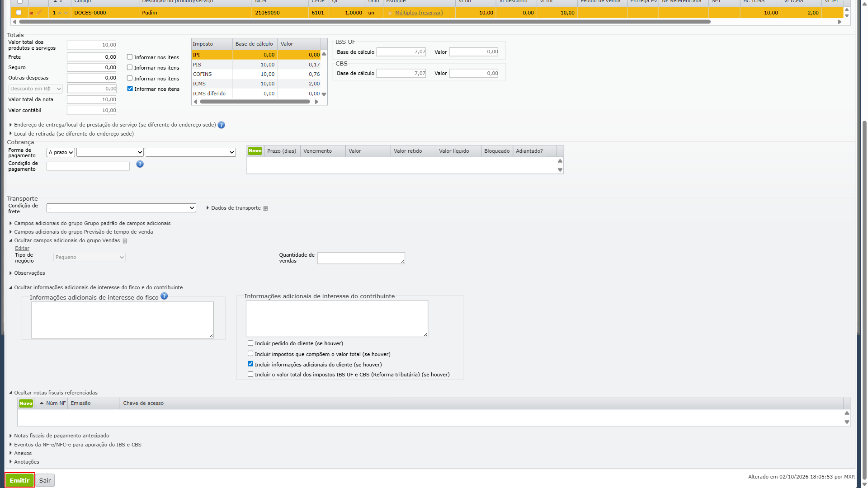The height and width of the screenshot is (488, 868).
Task: Select the PIS row in tax table
Action: (256, 65)
